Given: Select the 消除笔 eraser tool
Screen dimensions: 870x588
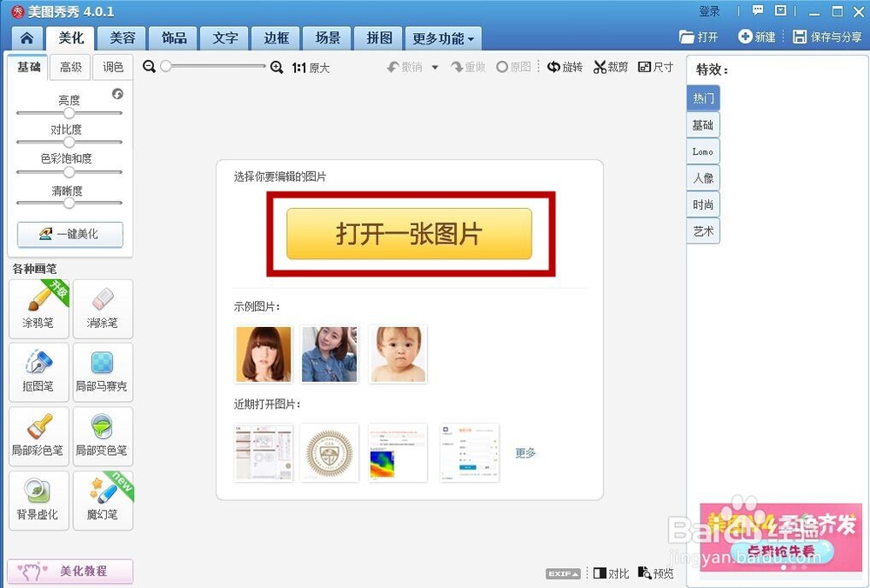Looking at the screenshot, I should [103, 309].
